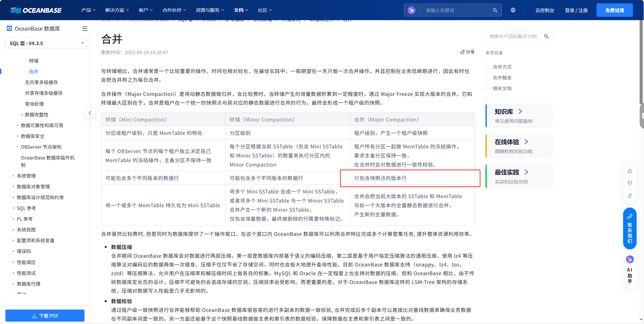
Task: Open 无共享多级缓存 in sidebar
Action: point(41,82)
